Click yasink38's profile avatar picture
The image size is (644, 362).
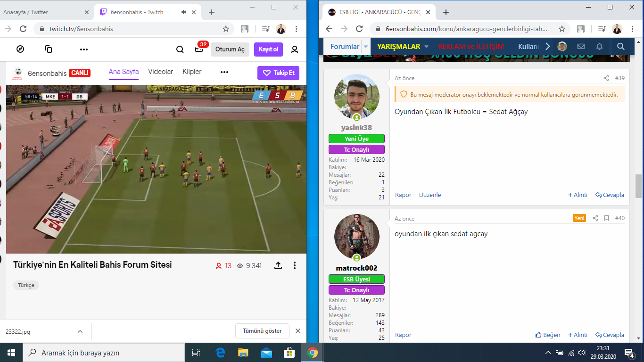click(x=356, y=97)
